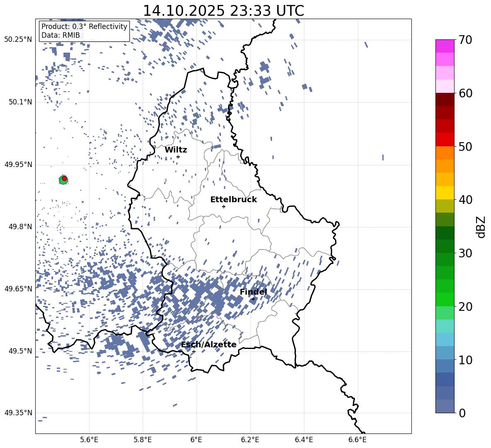The height and width of the screenshot is (448, 491).
Task: Click the 49.35°N latitude label
Action: [18, 413]
